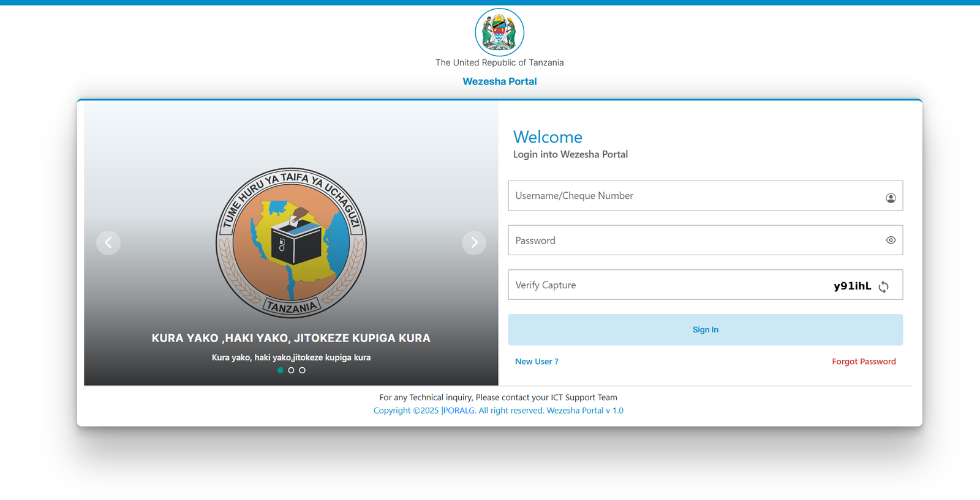Switch to the second carousel indicator dot
Image resolution: width=980 pixels, height=500 pixels.
tap(291, 370)
